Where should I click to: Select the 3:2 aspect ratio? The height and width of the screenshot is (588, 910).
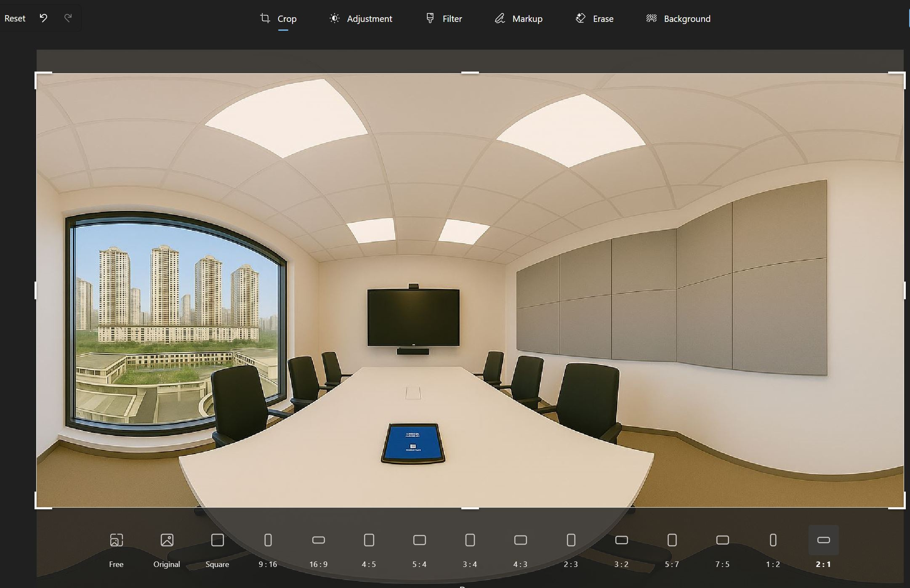pos(621,540)
